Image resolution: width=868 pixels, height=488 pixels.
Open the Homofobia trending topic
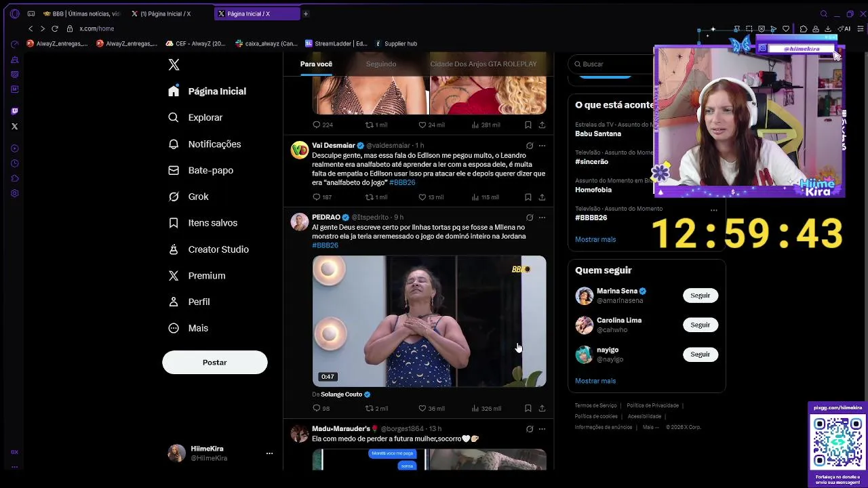click(x=593, y=190)
